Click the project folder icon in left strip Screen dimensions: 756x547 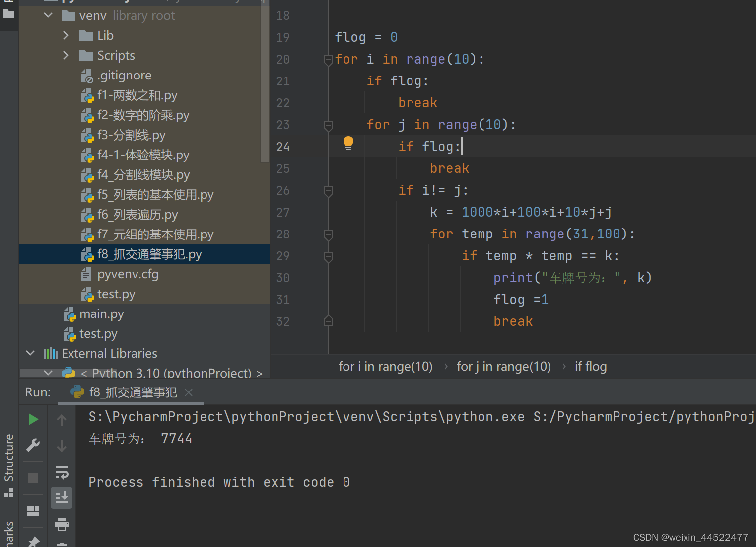pos(8,13)
